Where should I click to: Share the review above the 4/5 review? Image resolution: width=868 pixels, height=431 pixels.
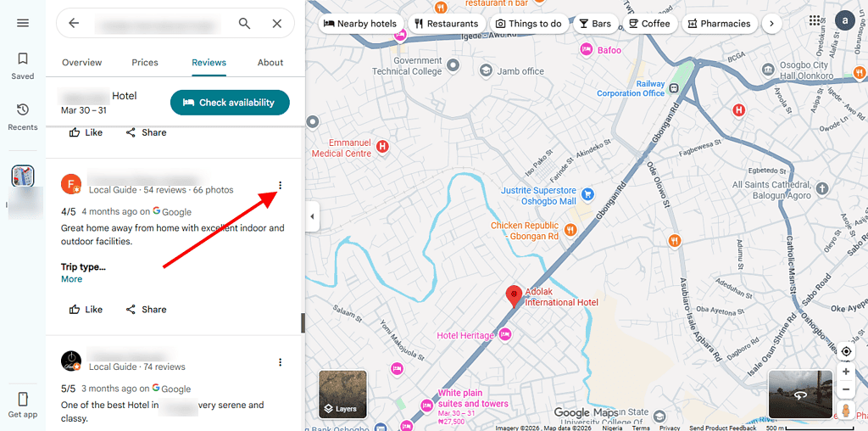146,132
